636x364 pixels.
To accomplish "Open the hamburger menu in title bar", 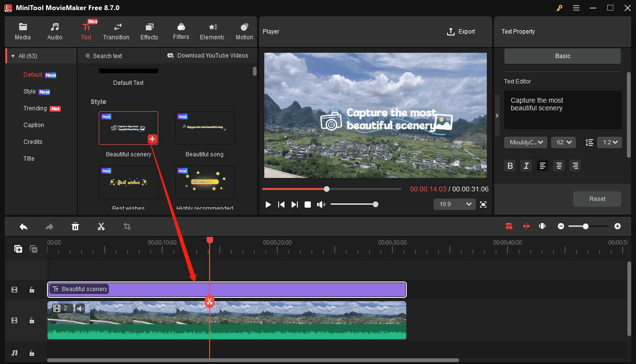I will click(576, 8).
